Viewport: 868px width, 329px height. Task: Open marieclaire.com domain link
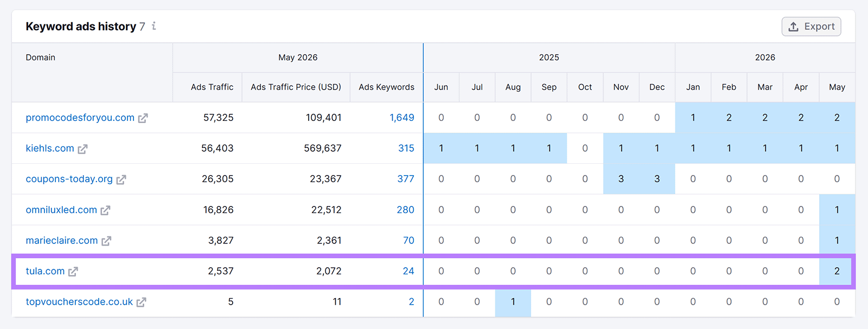[62, 240]
